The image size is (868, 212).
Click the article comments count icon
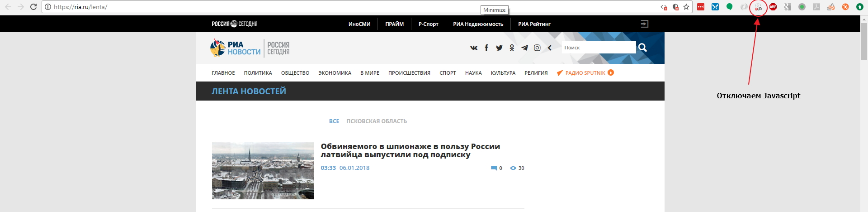[494, 168]
